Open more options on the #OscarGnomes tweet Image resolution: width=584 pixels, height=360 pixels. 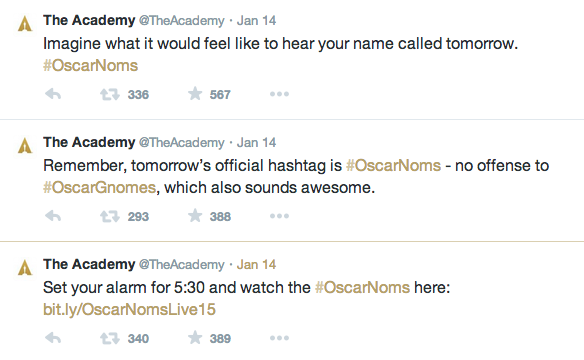tap(279, 216)
